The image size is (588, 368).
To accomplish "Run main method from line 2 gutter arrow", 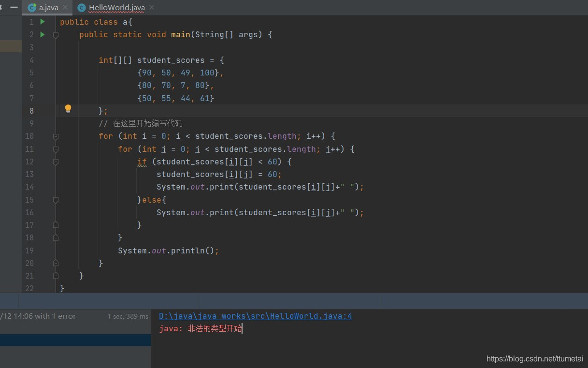I will pyautogui.click(x=43, y=34).
